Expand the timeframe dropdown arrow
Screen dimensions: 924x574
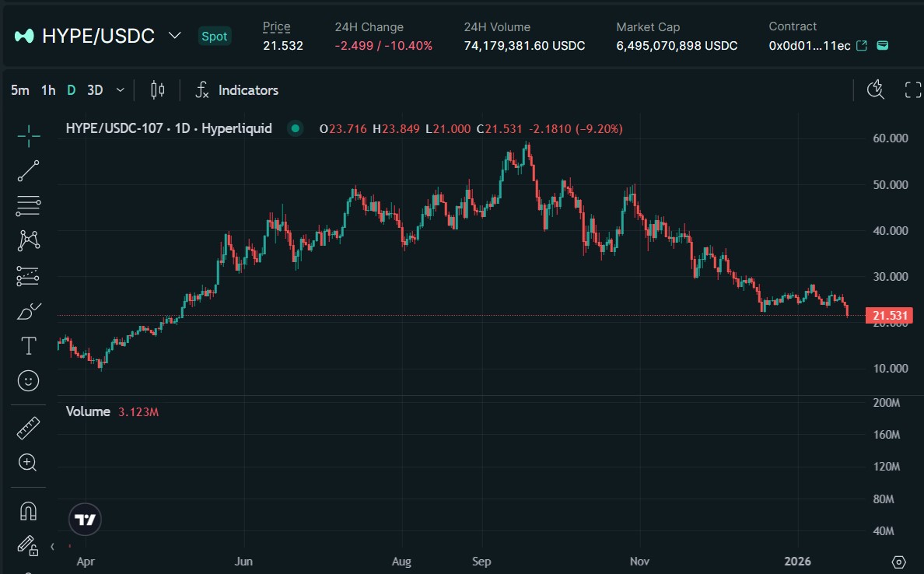120,90
